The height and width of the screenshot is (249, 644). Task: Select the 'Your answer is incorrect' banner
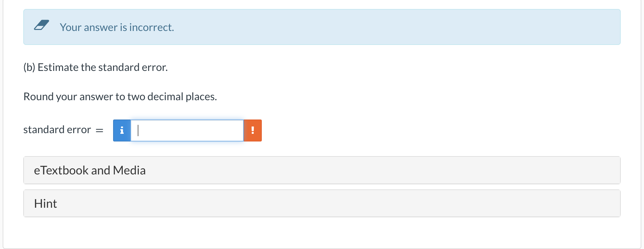coord(117,27)
